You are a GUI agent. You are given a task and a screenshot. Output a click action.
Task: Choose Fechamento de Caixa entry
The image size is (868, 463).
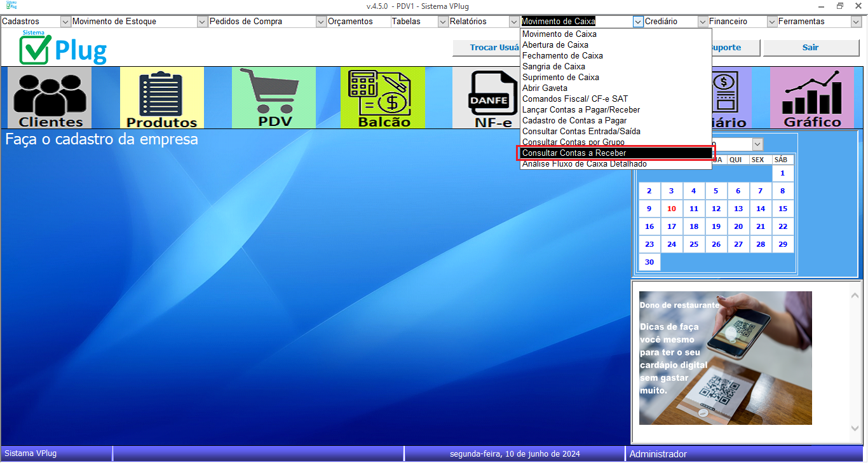(562, 56)
